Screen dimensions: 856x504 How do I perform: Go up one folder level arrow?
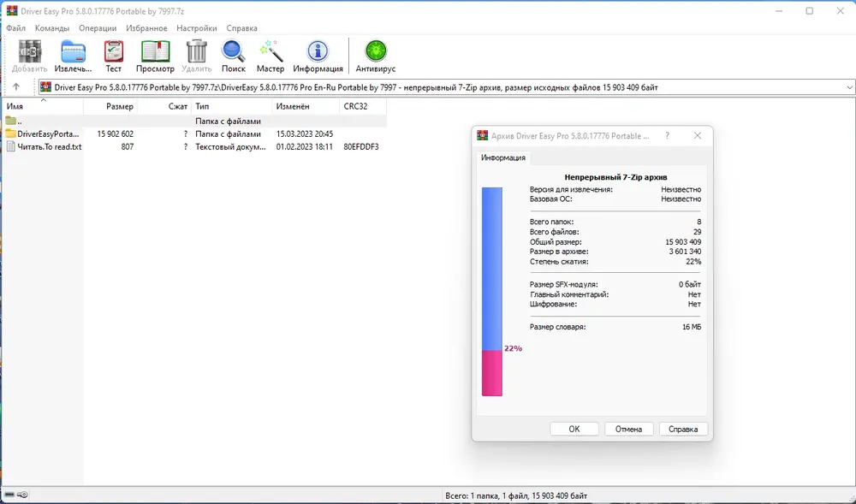[15, 86]
